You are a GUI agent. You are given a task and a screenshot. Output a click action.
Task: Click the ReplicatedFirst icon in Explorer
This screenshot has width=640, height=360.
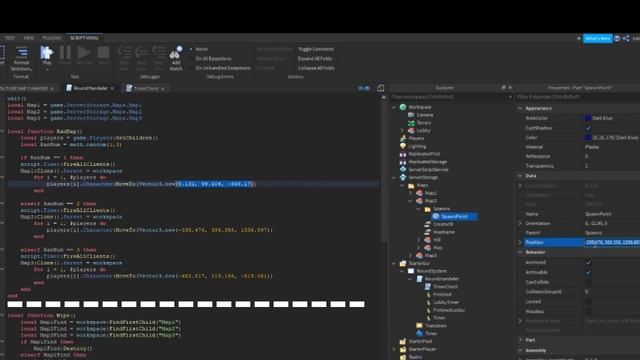point(403,154)
